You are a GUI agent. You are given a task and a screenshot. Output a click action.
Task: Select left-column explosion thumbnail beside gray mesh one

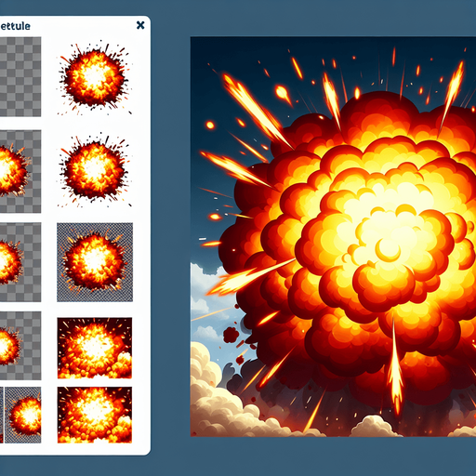(20, 262)
